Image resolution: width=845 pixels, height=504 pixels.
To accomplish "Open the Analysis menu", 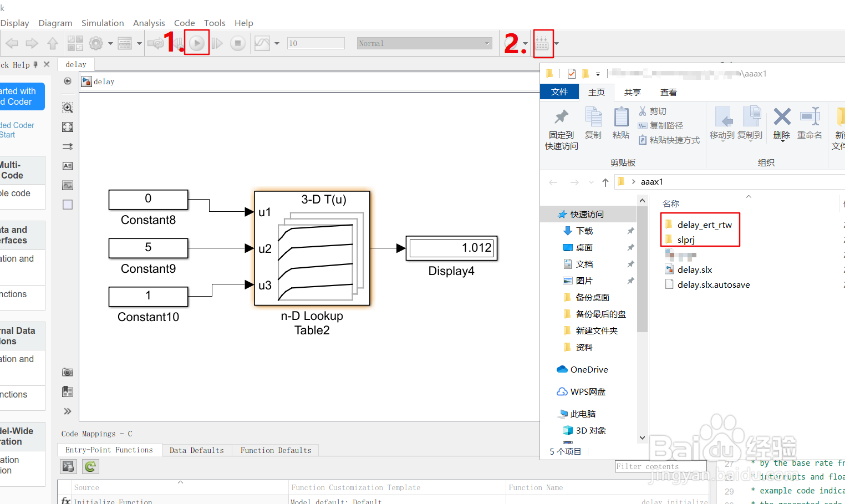I will 149,23.
